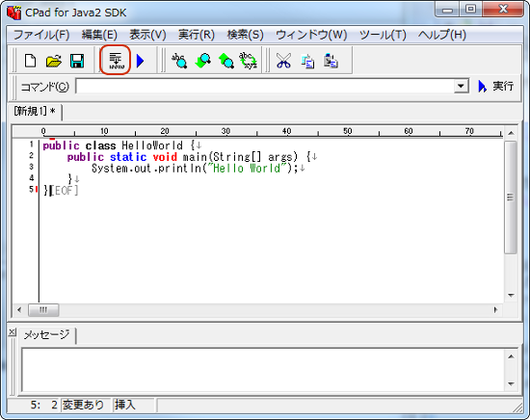Expand the コマンド combo box dropdown
This screenshot has height=420, width=530.
coord(461,86)
